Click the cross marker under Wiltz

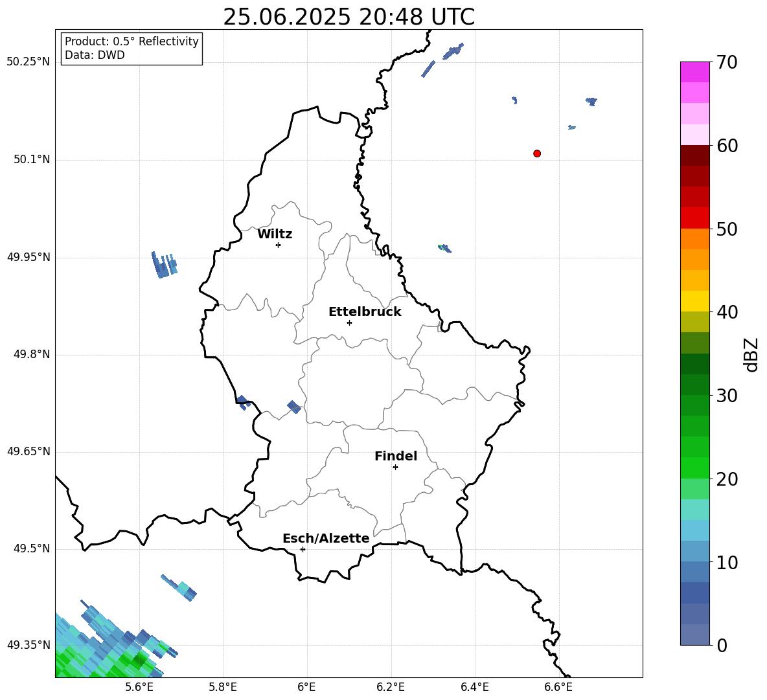click(x=279, y=245)
